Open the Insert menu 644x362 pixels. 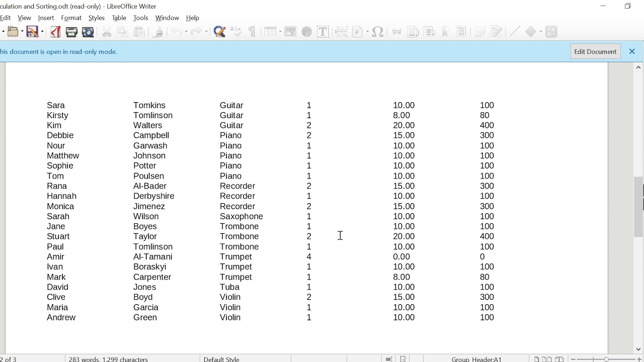coord(46,18)
